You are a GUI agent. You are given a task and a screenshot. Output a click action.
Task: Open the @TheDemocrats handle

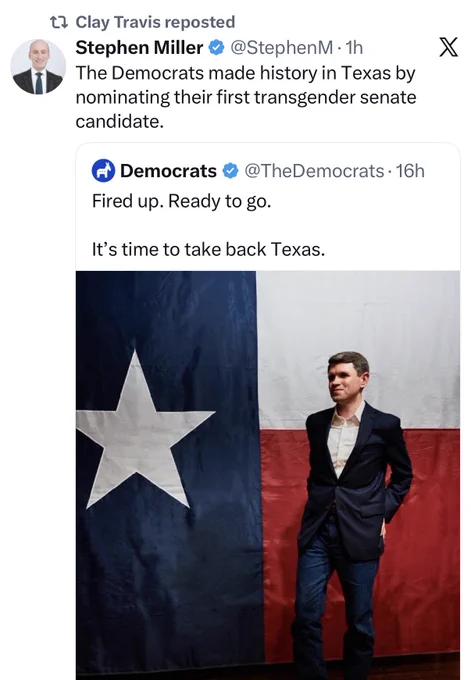tap(314, 171)
